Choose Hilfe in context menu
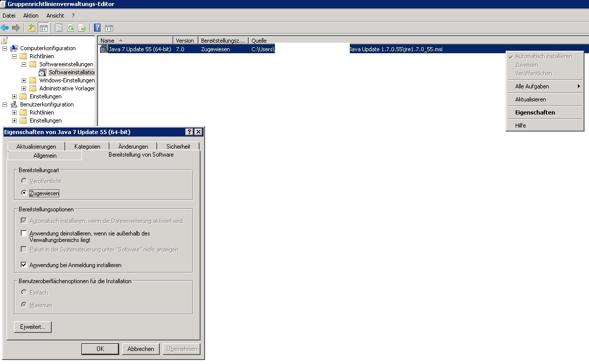This screenshot has width=589, height=364. point(545,126)
